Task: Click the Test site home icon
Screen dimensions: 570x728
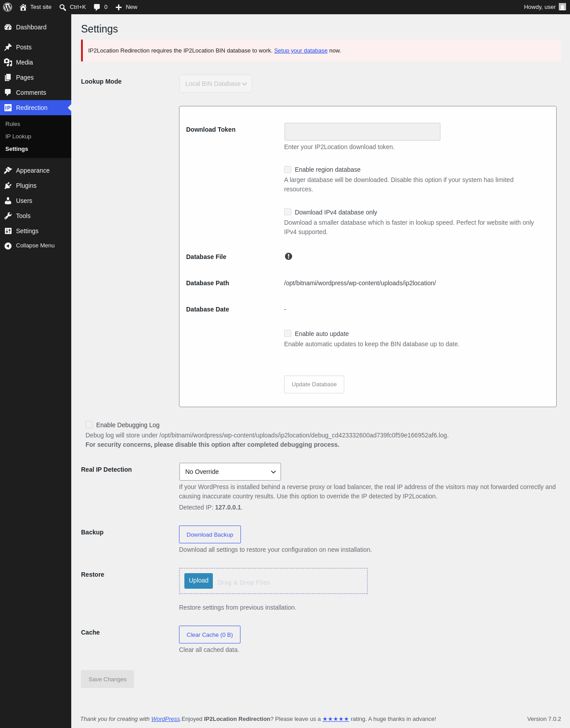Action: [x=23, y=7]
